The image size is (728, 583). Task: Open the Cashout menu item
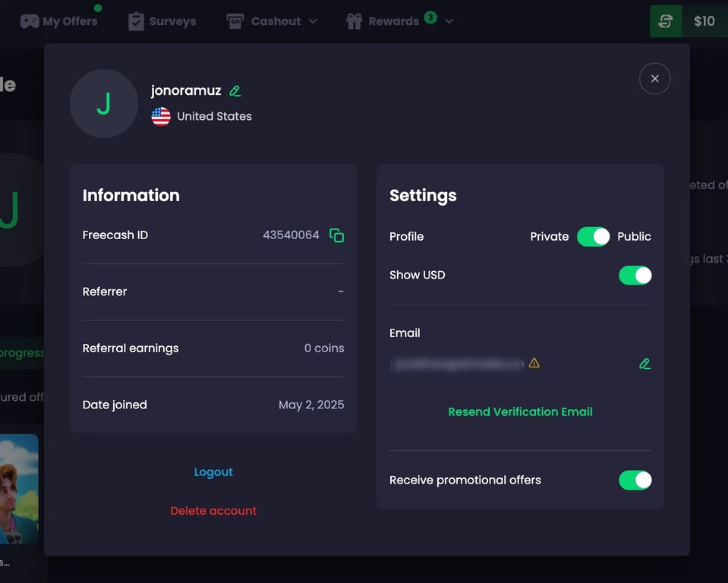click(x=272, y=21)
